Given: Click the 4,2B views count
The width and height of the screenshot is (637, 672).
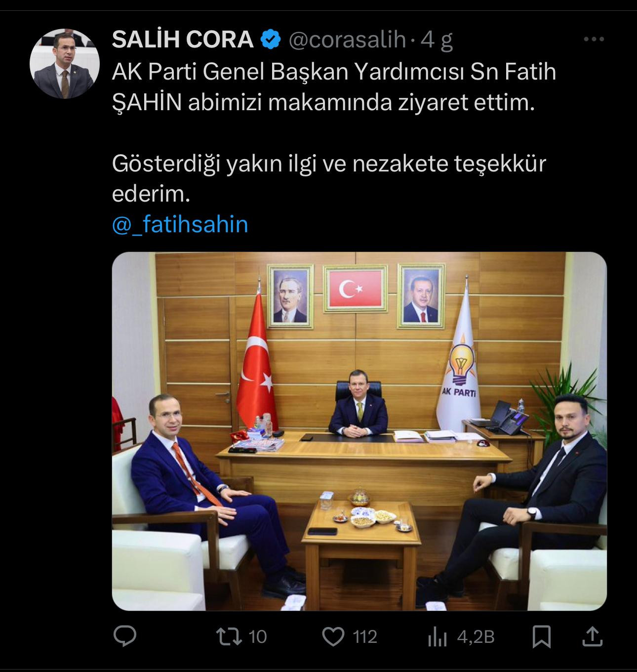Looking at the screenshot, I should pyautogui.click(x=476, y=637).
